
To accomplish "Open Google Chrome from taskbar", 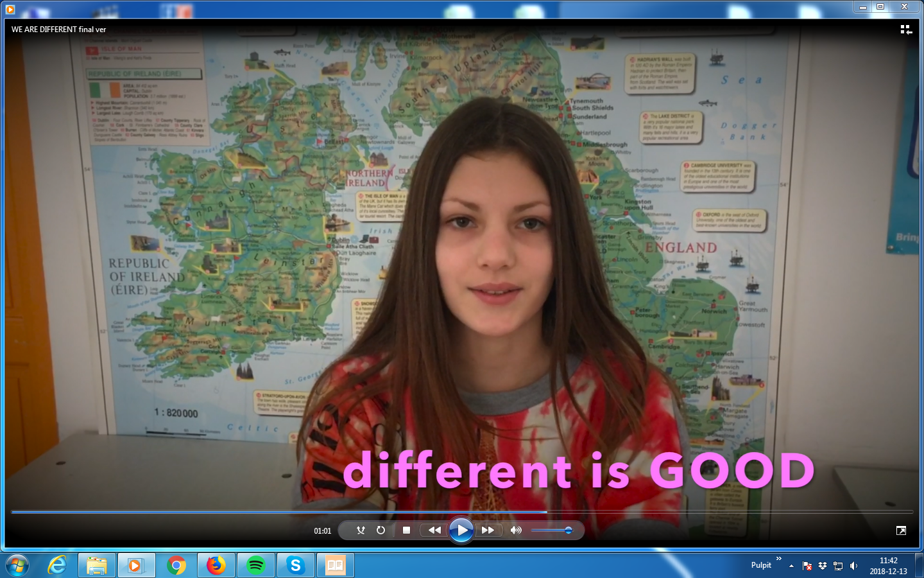I will 176,565.
